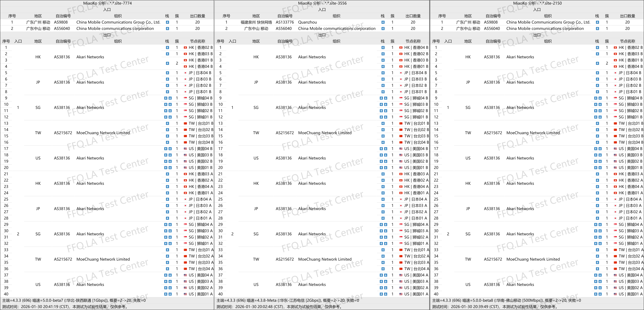
Task: Click Japan flag beside 日本04 A in site-3556
Action: tap(401, 199)
